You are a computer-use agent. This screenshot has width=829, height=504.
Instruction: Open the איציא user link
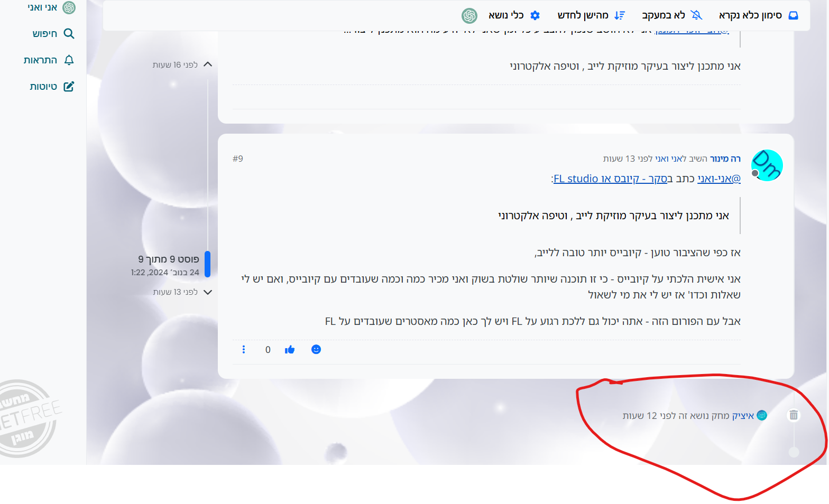pos(743,416)
